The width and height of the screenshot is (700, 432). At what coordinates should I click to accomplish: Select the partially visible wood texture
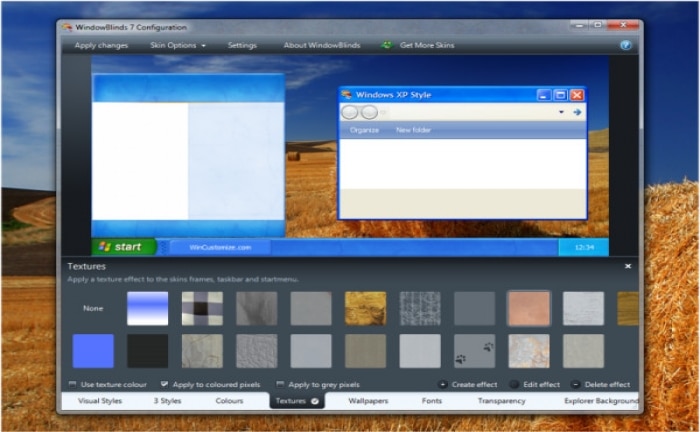tap(628, 308)
